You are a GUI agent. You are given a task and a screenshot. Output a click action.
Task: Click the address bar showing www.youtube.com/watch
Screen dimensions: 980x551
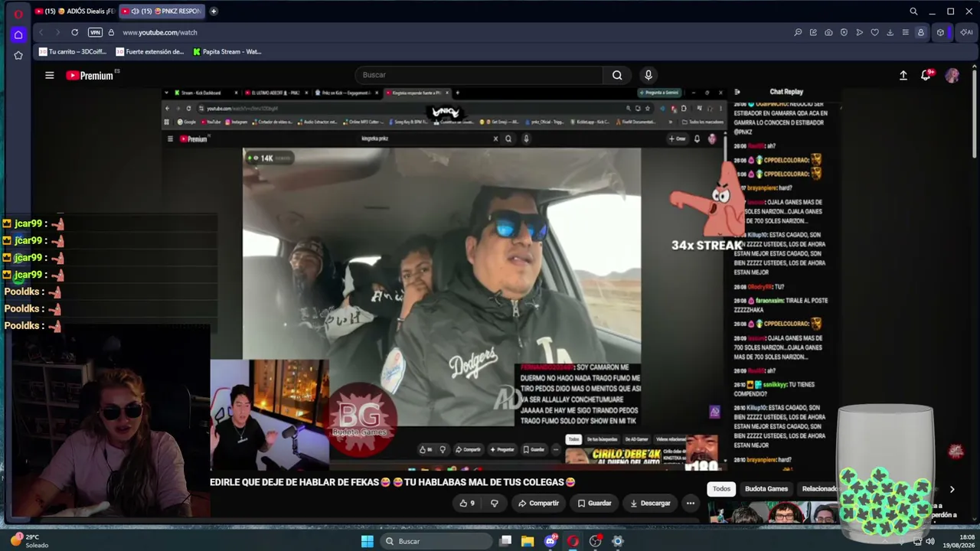tap(160, 32)
